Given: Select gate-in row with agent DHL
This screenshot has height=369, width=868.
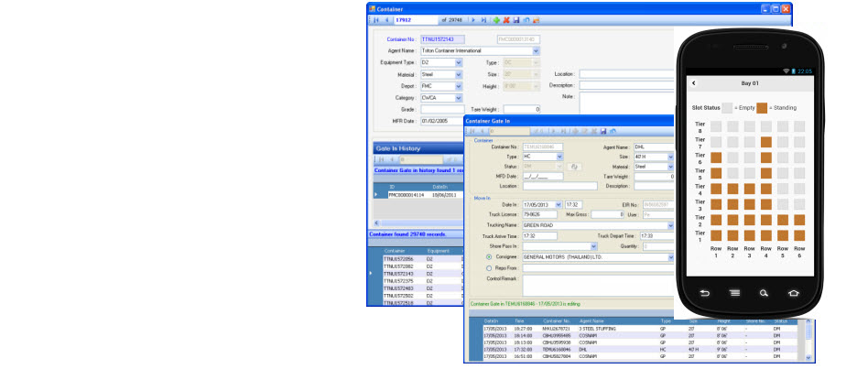Looking at the screenshot, I should (641, 350).
